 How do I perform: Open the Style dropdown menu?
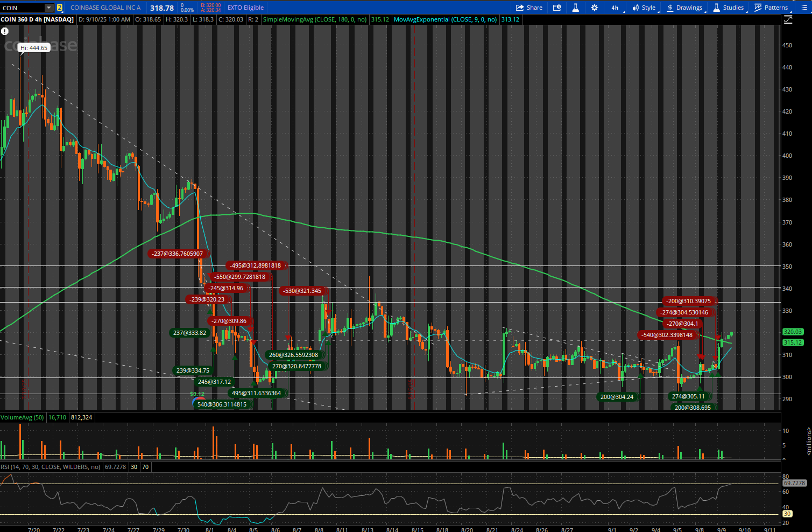point(644,8)
